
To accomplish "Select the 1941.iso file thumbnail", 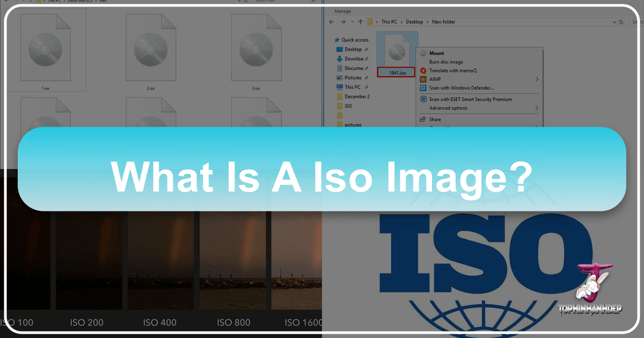I will (397, 50).
